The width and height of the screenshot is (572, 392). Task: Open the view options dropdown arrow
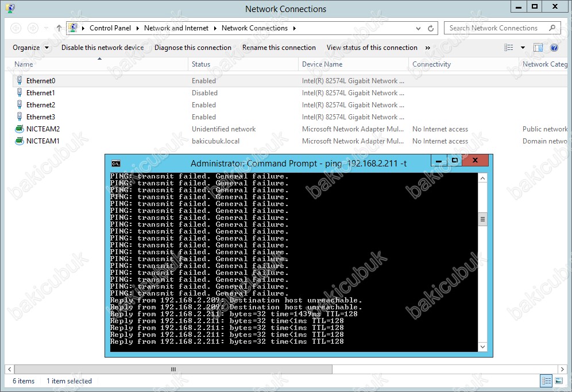523,48
